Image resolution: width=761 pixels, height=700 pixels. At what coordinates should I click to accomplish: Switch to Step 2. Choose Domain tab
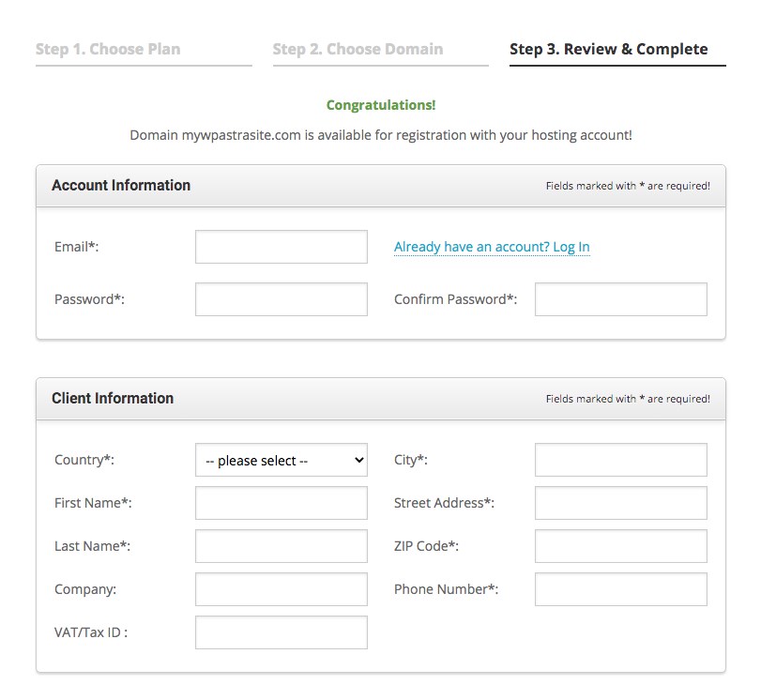pos(358,49)
